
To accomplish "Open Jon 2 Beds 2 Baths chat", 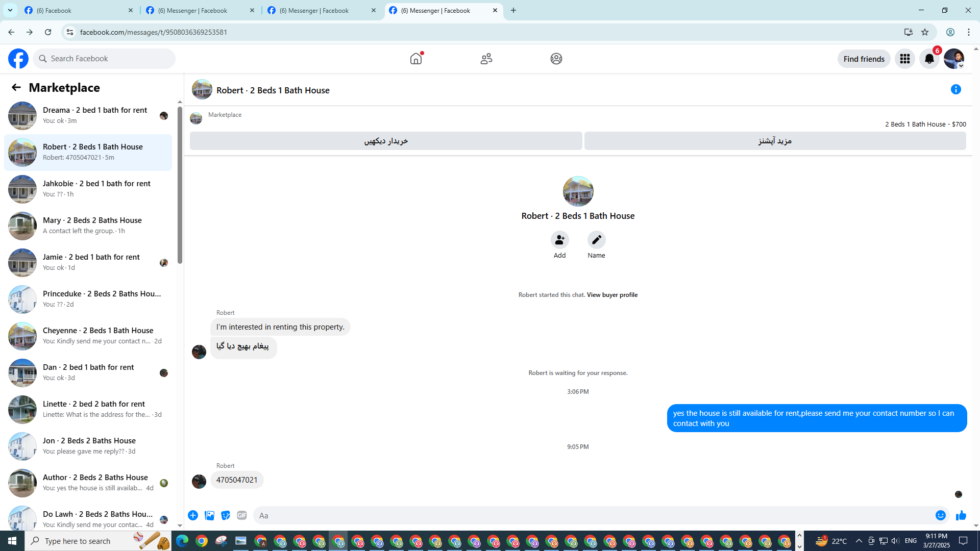I will (88, 446).
